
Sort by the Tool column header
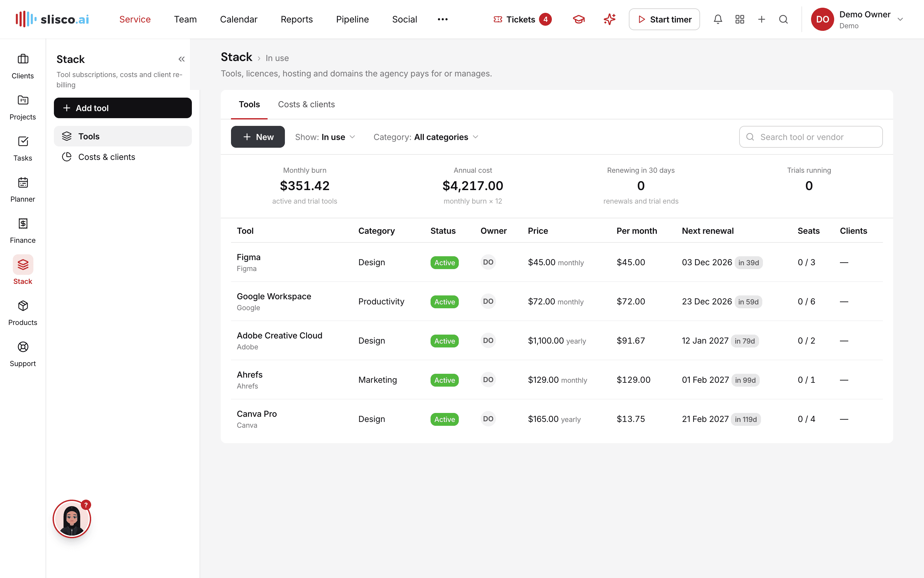[x=245, y=231]
